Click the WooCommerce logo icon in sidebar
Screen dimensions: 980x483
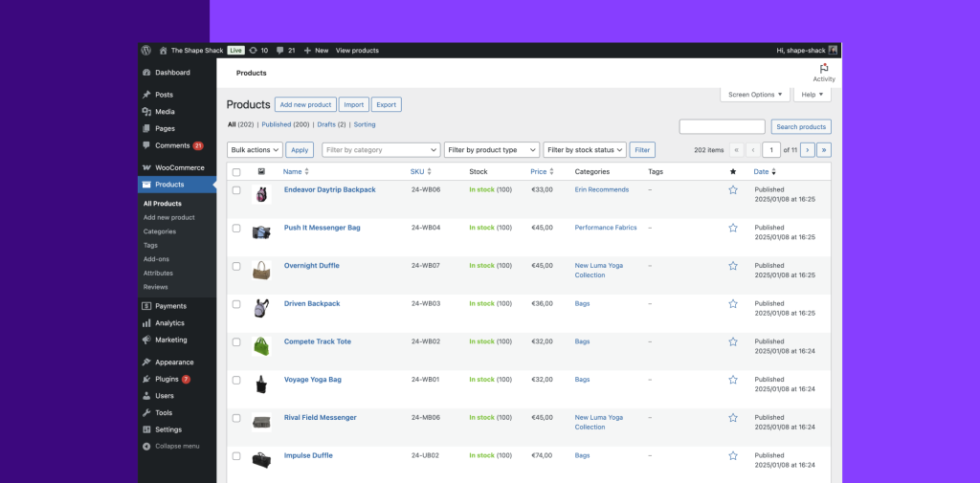pyautogui.click(x=146, y=167)
